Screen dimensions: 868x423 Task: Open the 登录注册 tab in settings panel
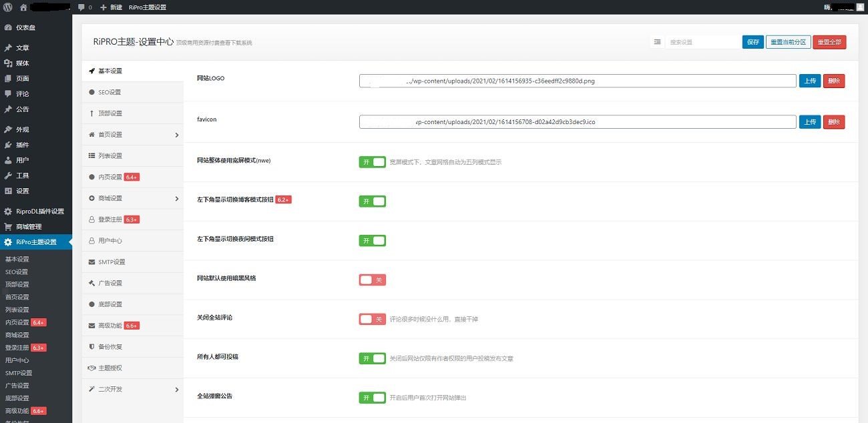coord(132,220)
